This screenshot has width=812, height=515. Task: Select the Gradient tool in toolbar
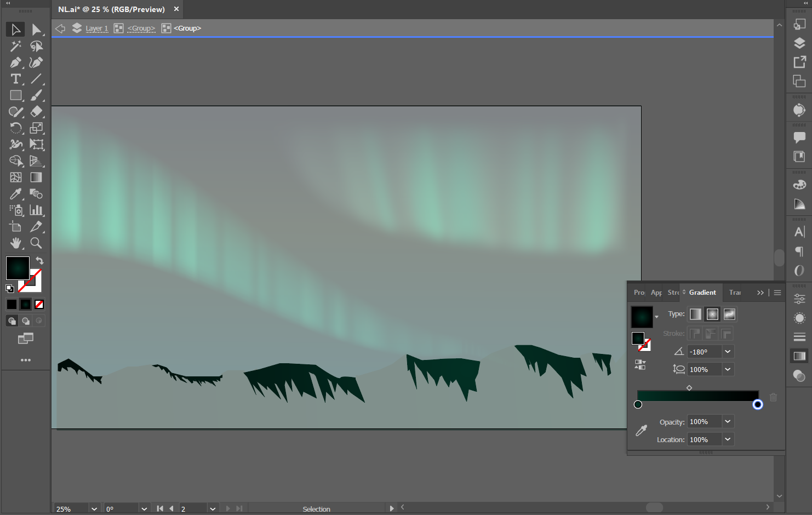point(36,178)
